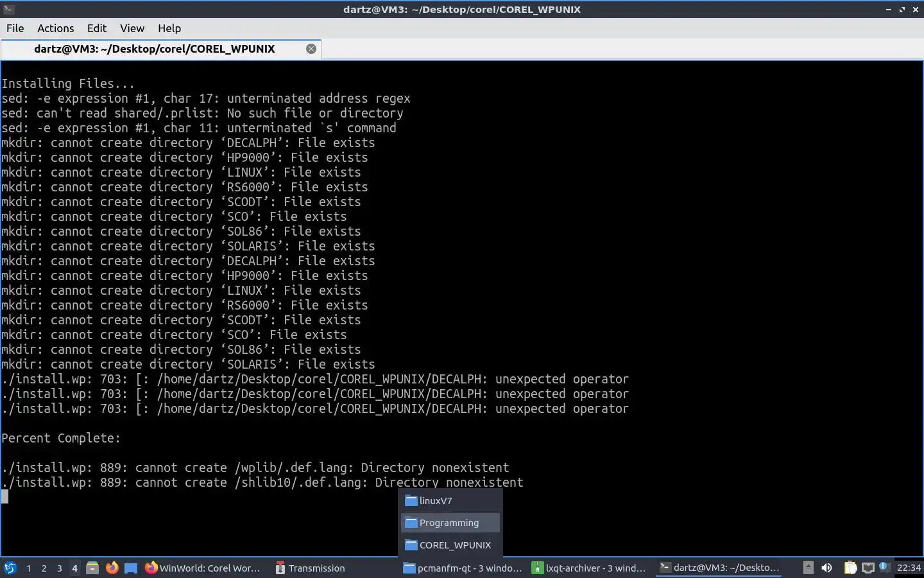
Task: Open the Edit menu
Action: coord(97,28)
